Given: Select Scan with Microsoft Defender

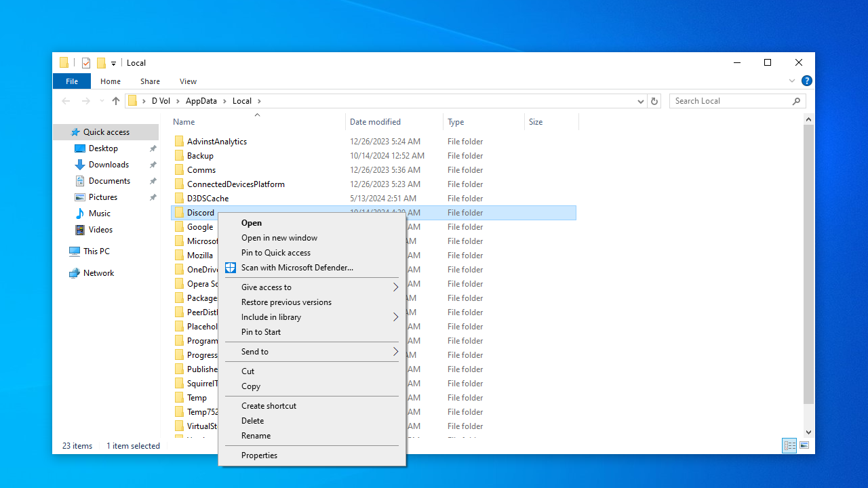Looking at the screenshot, I should (x=297, y=268).
